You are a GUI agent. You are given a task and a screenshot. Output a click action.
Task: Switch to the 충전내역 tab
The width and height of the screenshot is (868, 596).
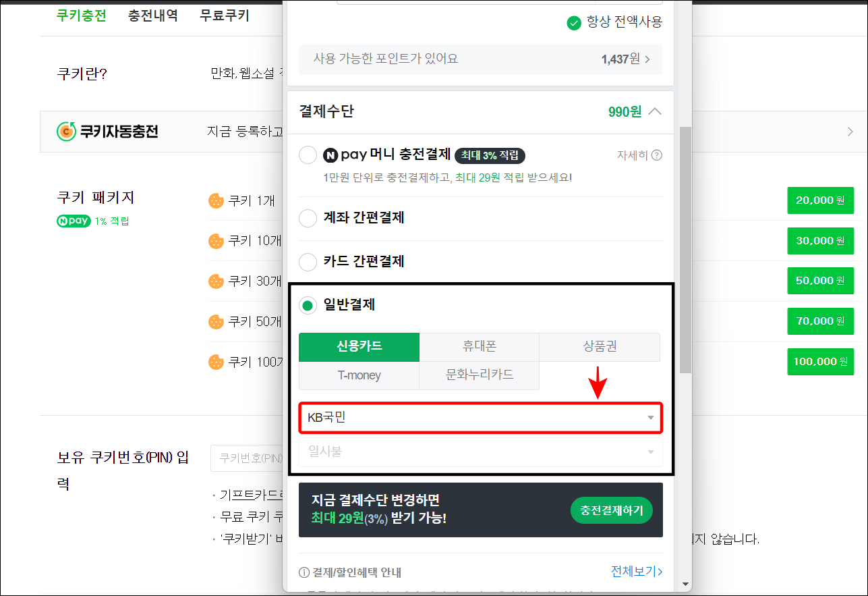154,15
